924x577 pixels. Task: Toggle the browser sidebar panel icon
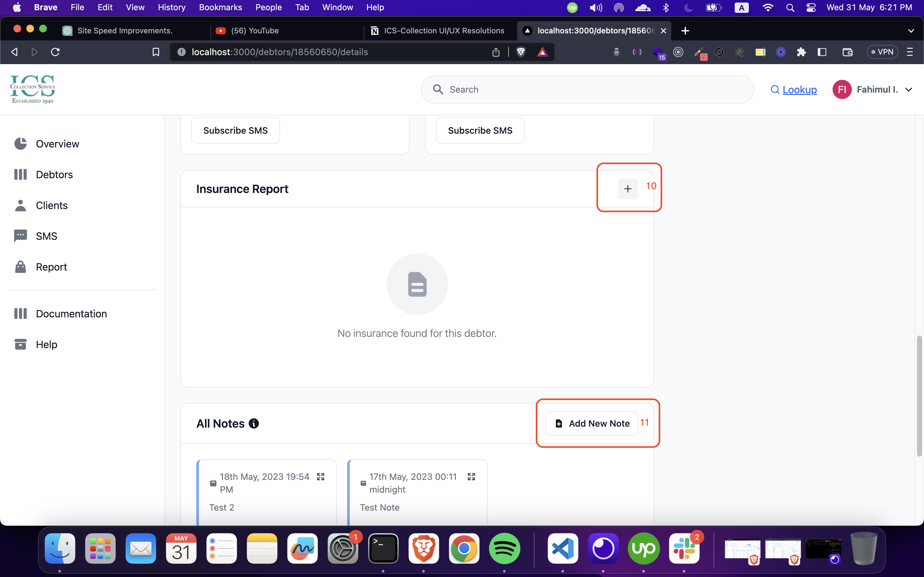pos(822,52)
